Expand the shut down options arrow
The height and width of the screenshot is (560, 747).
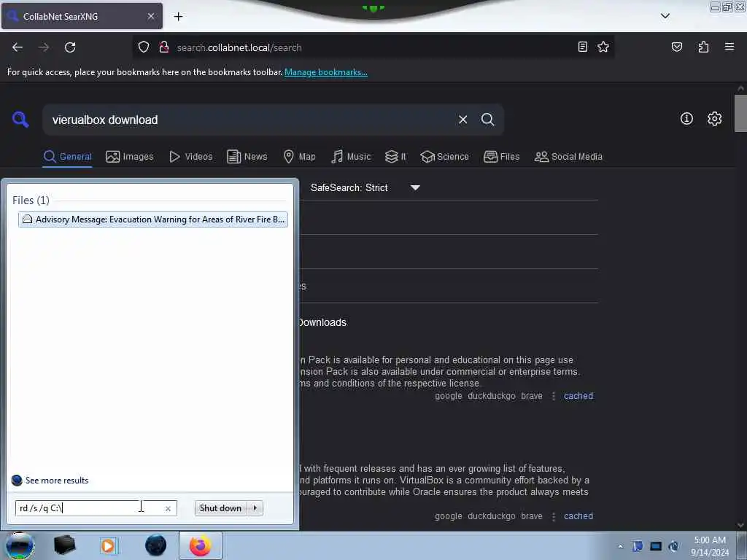point(255,508)
